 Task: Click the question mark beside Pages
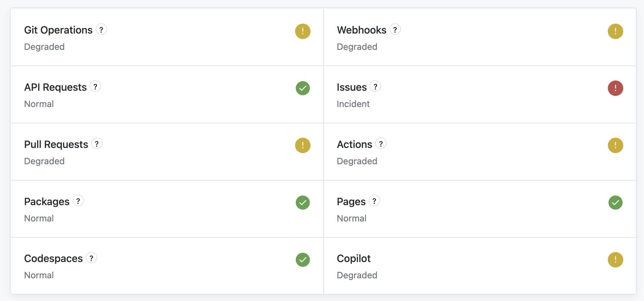[374, 201]
